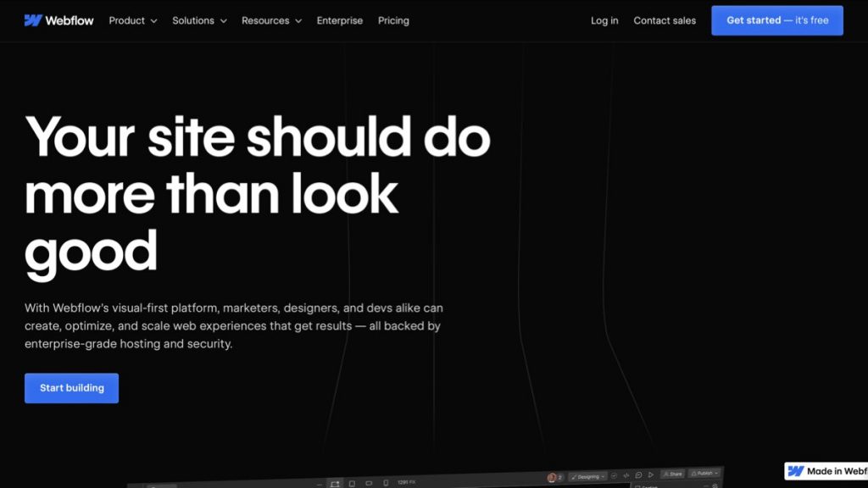
Task: Click the headline 'Your site should do'
Action: pyautogui.click(x=258, y=137)
